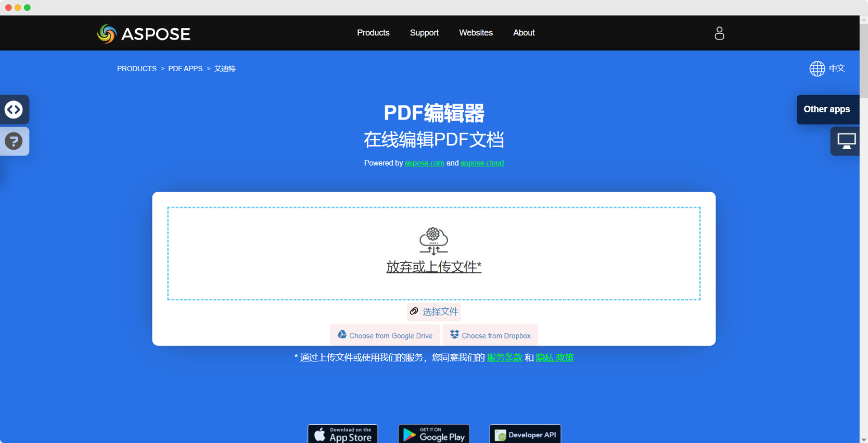Open the Support menu

coord(424,33)
